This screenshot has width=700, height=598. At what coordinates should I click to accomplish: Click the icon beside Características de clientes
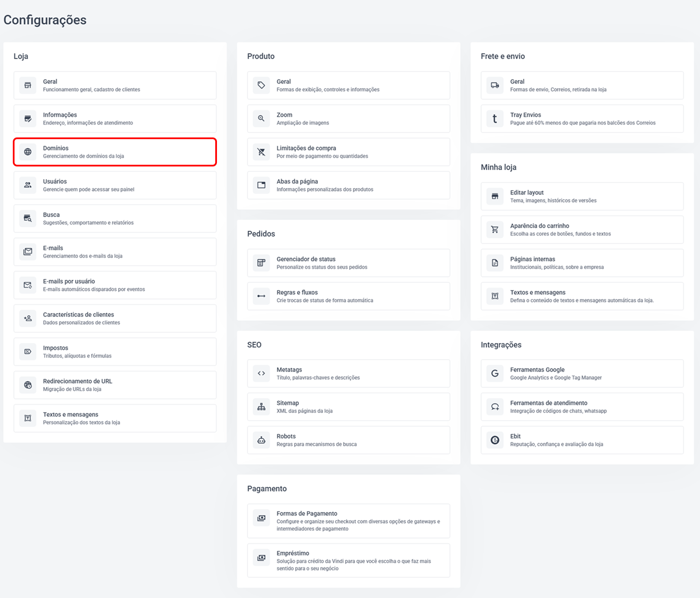[28, 318]
